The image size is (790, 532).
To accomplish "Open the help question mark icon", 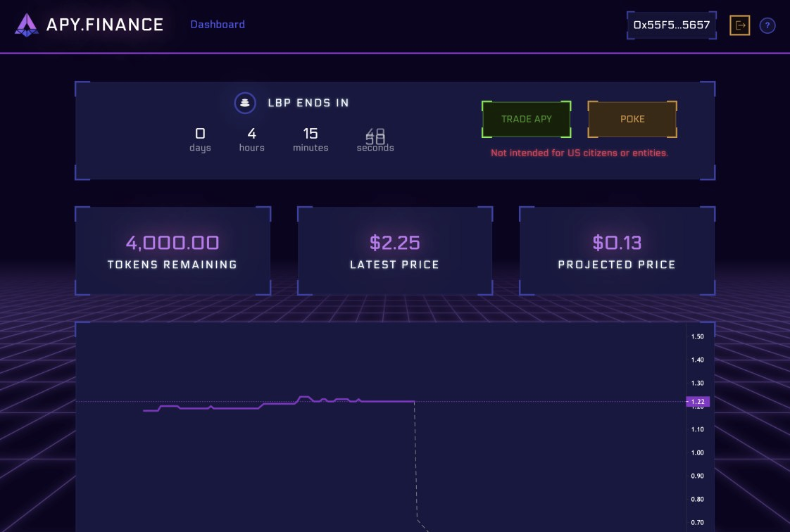I will (x=767, y=25).
